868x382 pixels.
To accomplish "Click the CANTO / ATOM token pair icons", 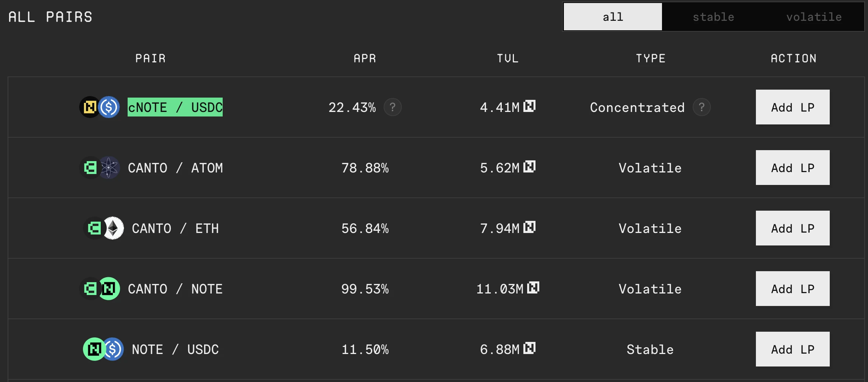I will [100, 168].
